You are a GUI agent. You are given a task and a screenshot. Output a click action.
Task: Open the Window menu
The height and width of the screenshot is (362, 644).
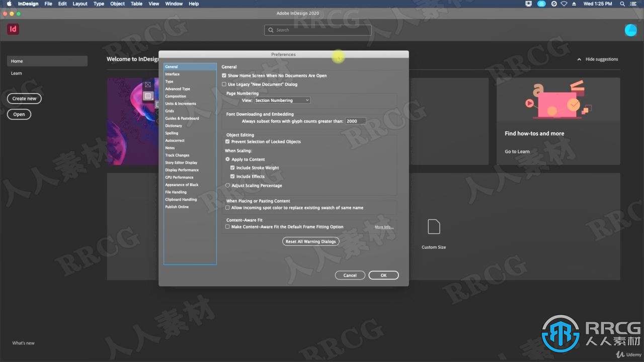tap(174, 4)
